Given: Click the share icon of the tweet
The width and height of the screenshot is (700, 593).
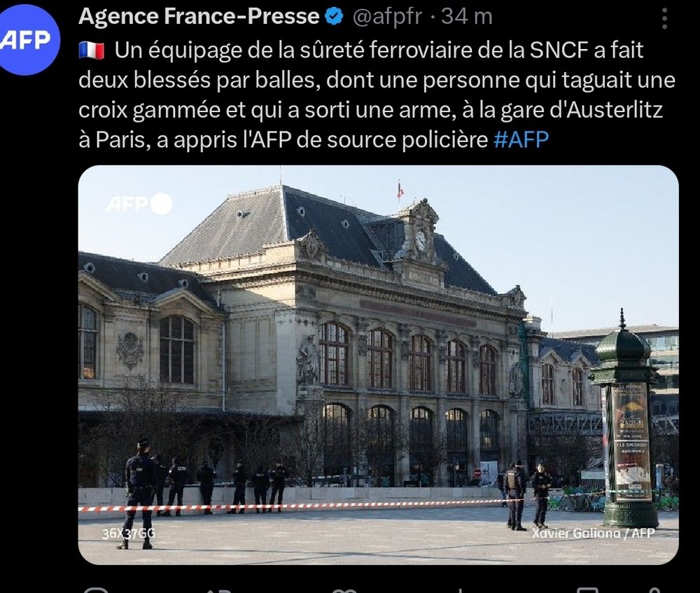Looking at the screenshot, I should [x=654, y=590].
